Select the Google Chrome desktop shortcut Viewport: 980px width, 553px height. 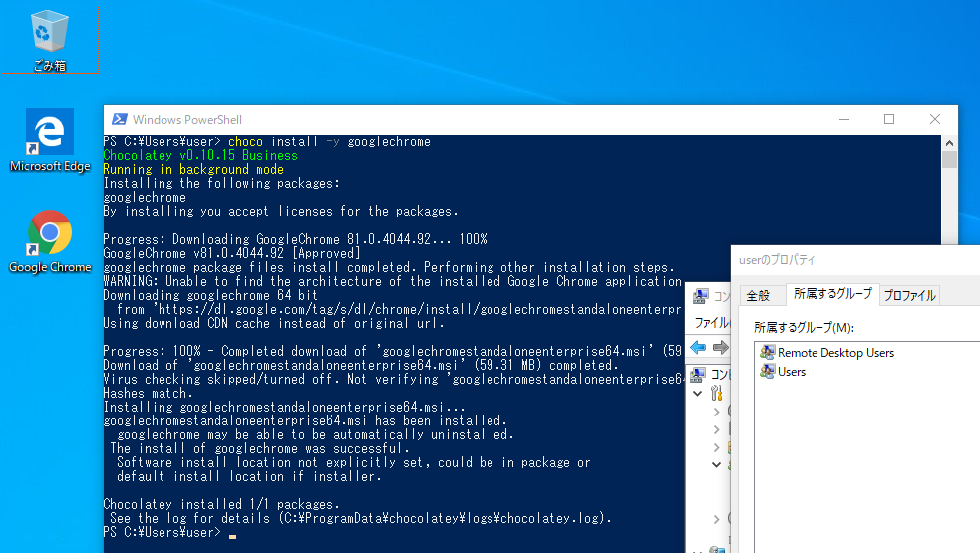click(x=50, y=242)
